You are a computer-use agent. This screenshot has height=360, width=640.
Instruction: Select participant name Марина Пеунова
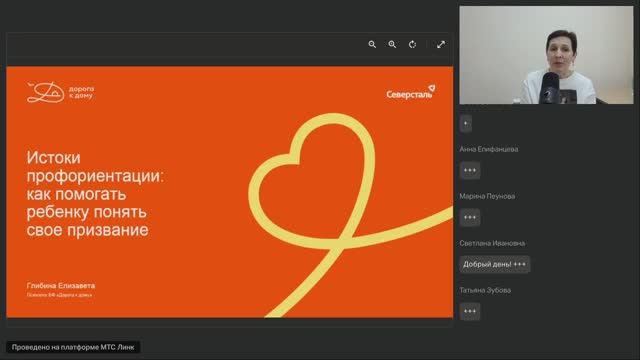coord(487,196)
